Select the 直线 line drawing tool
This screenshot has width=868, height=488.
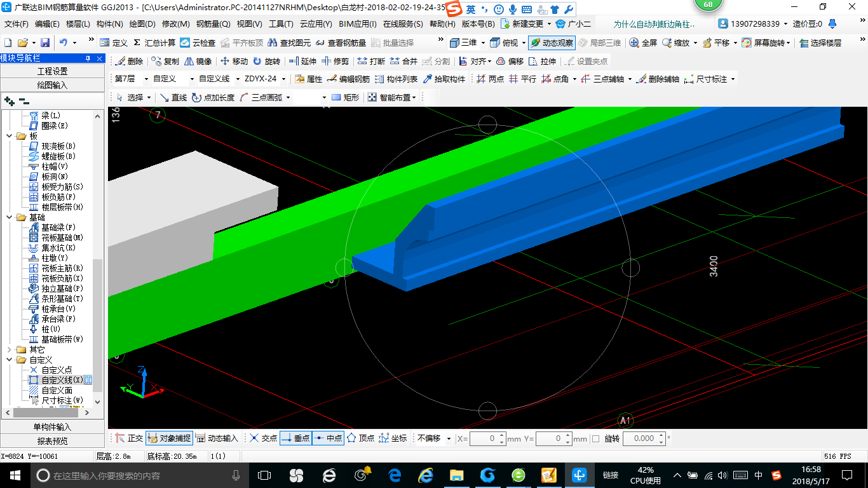click(173, 97)
